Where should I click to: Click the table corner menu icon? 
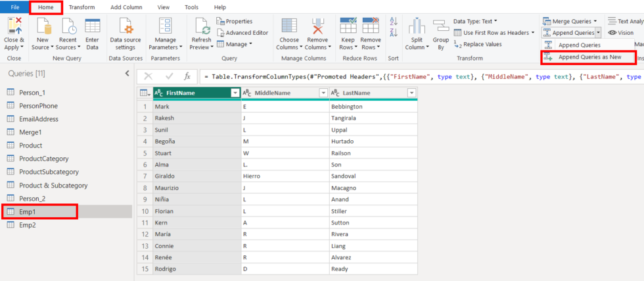tap(145, 93)
